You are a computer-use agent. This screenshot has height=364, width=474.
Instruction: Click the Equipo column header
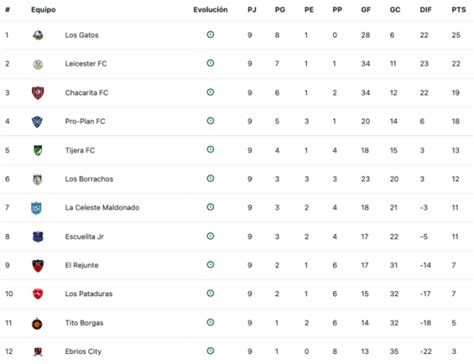43,10
